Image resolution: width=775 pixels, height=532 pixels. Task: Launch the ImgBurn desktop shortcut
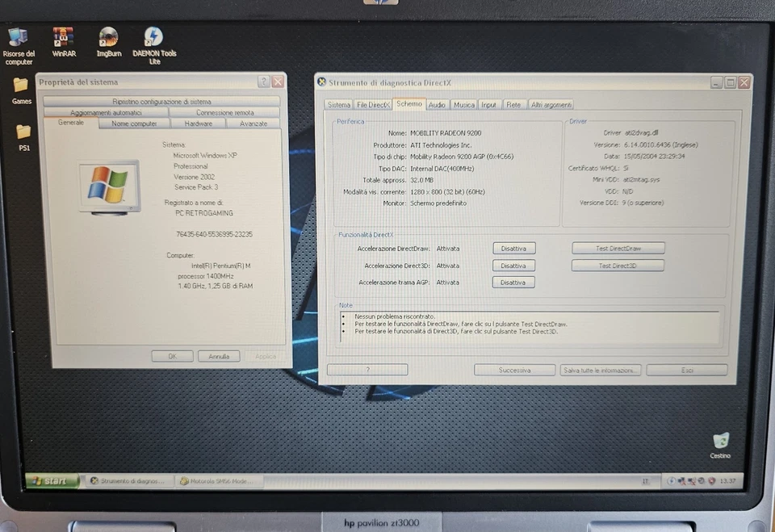tap(109, 43)
